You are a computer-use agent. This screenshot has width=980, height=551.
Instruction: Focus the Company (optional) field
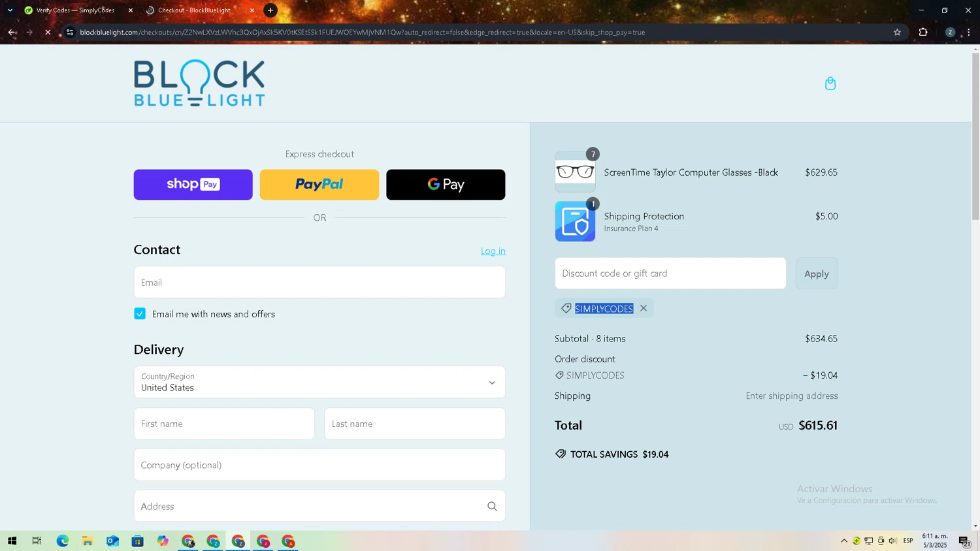click(319, 465)
